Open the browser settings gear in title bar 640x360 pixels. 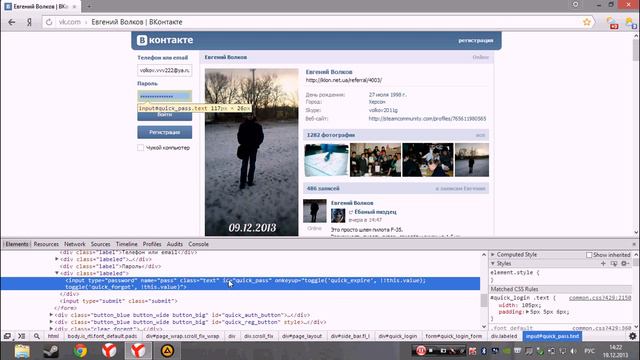click(576, 4)
